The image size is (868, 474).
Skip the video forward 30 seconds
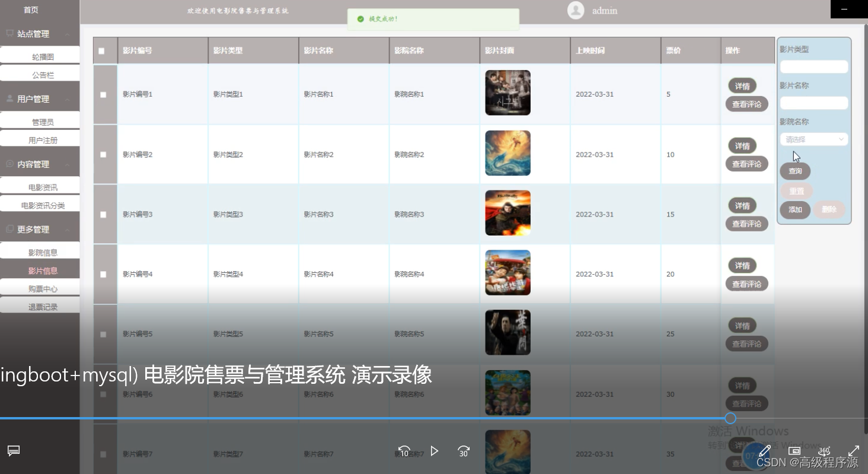464,451
